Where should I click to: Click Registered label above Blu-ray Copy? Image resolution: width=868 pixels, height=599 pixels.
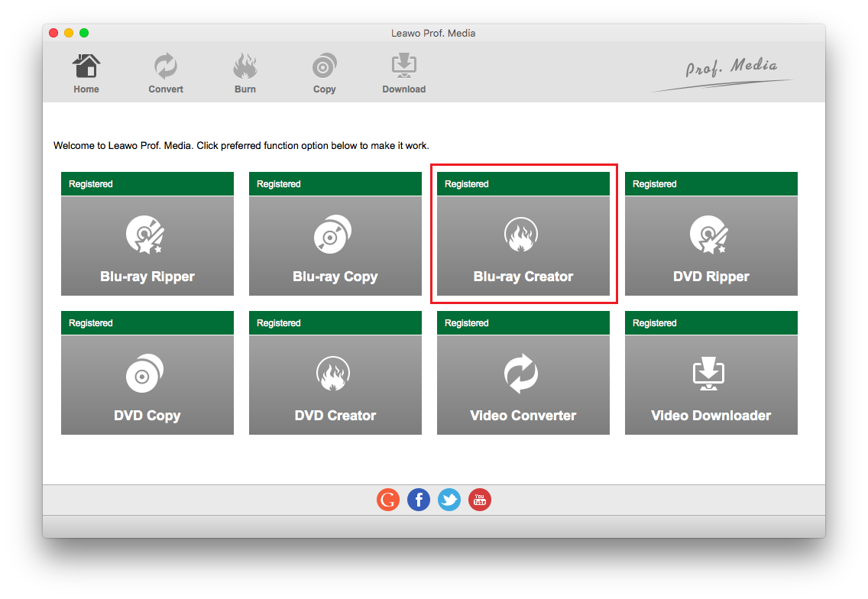pos(278,184)
